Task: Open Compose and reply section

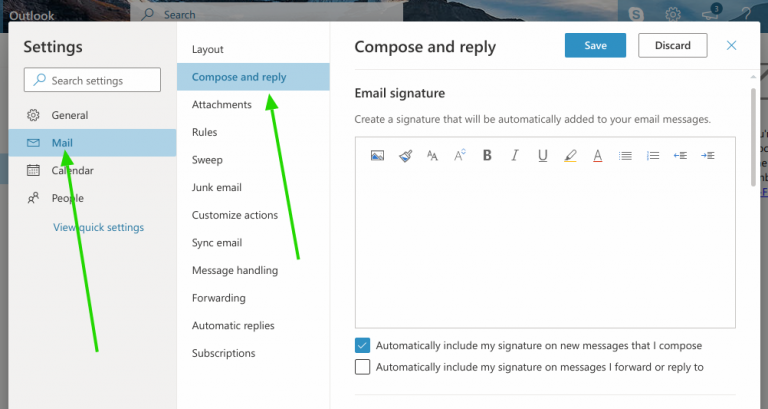Action: [253, 77]
